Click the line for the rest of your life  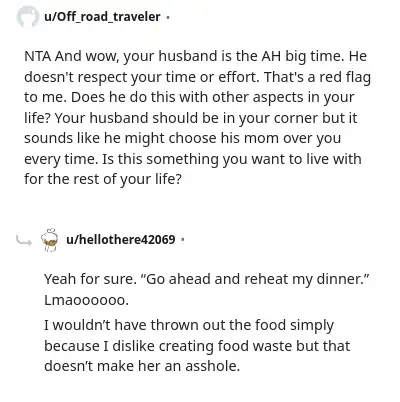tap(103, 179)
